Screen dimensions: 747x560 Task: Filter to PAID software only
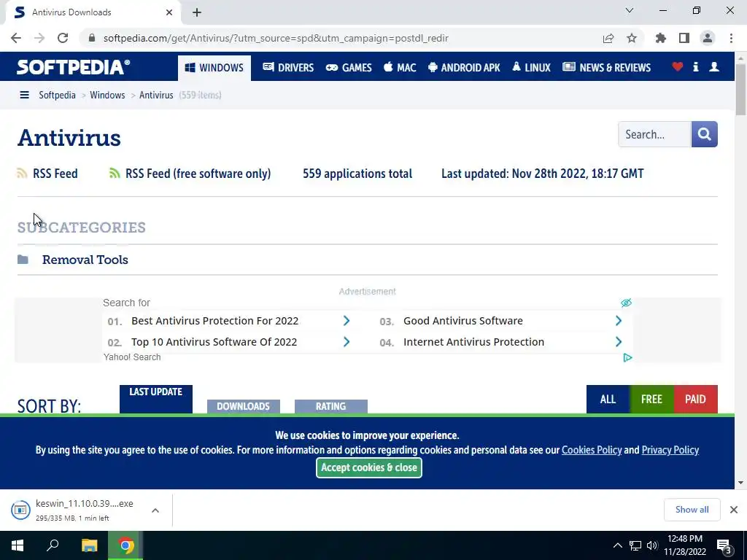pos(695,399)
